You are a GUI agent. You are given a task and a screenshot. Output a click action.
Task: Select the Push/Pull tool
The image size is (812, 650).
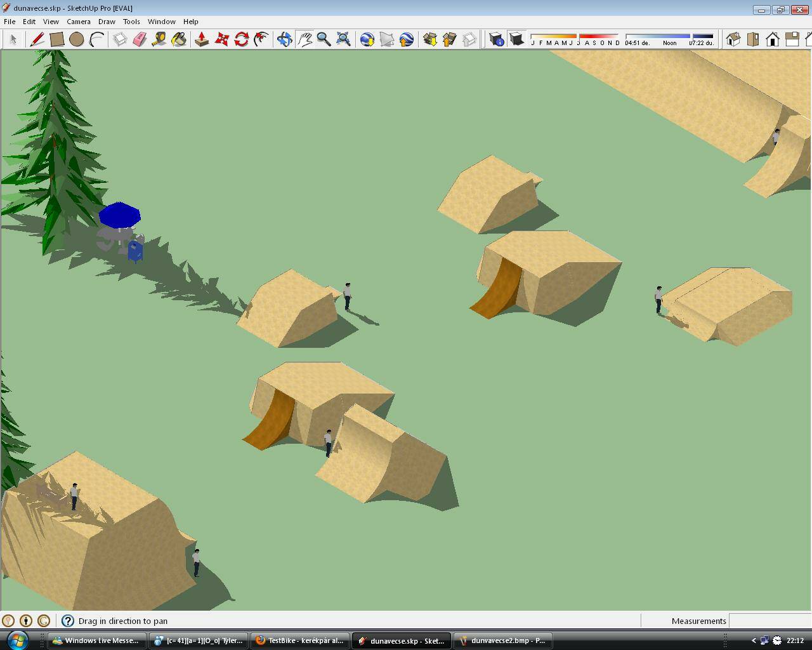click(x=202, y=39)
